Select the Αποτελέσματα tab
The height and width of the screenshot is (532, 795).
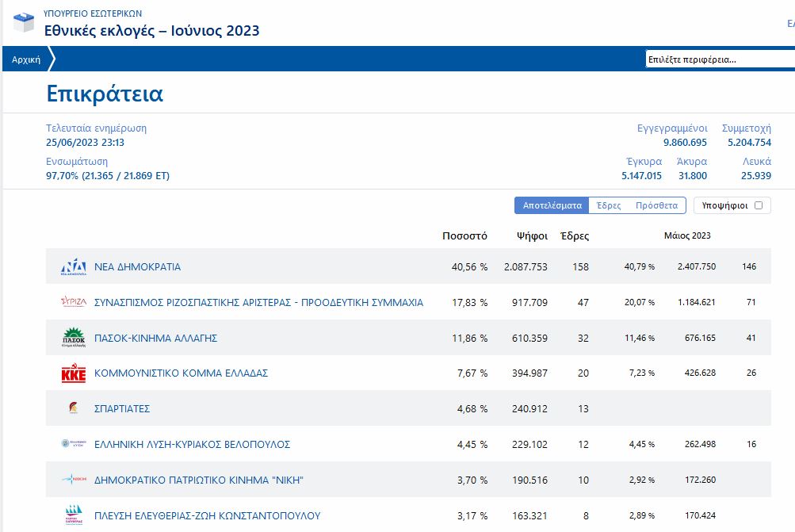[552, 205]
